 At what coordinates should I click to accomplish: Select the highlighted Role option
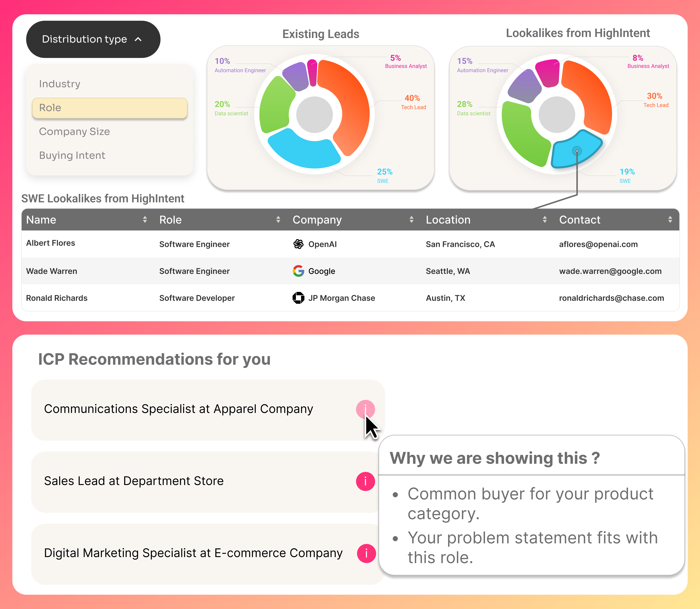[x=109, y=108]
